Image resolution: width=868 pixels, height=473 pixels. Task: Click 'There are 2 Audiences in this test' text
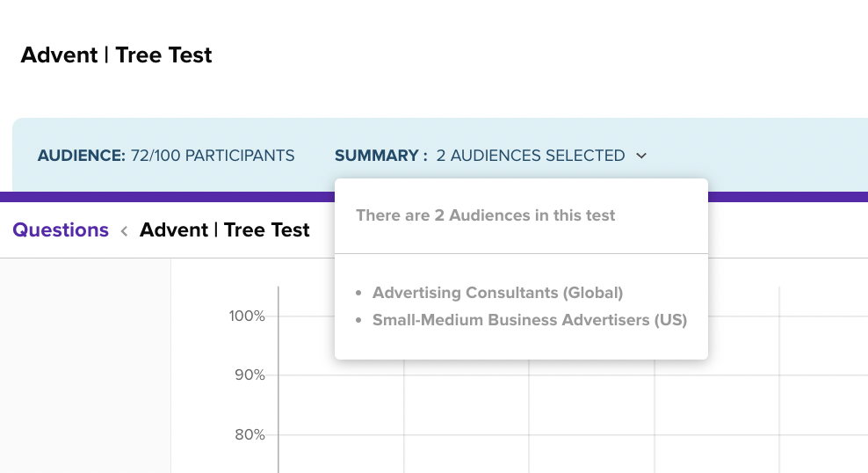[x=486, y=215]
